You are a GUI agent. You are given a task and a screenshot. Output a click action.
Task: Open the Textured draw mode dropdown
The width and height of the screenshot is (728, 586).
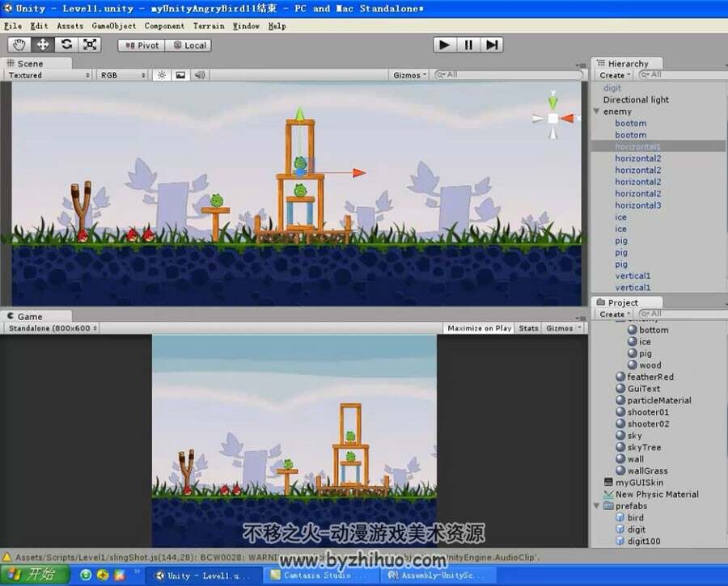[49, 75]
